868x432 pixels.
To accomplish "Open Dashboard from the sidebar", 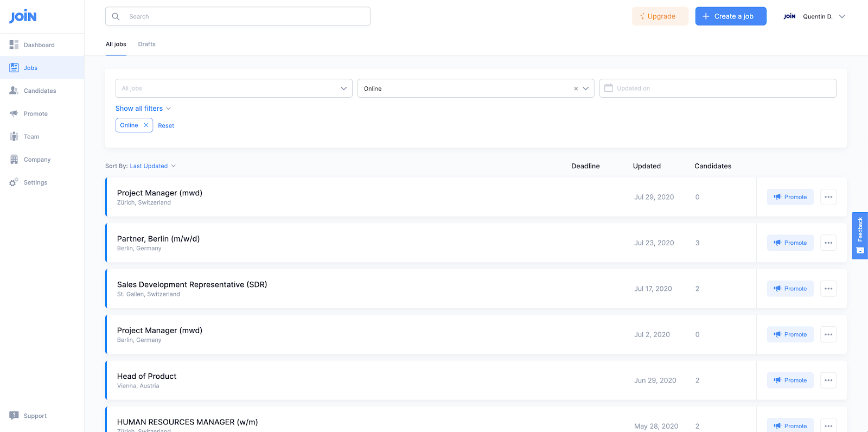I will [x=42, y=45].
